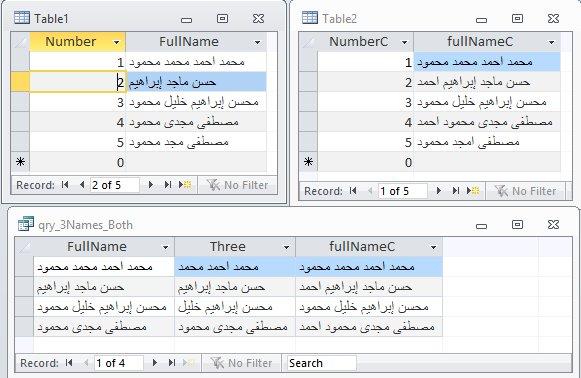Select NumberC cell 4 in Table2
Image resolution: width=581 pixels, height=378 pixels.
click(365, 122)
